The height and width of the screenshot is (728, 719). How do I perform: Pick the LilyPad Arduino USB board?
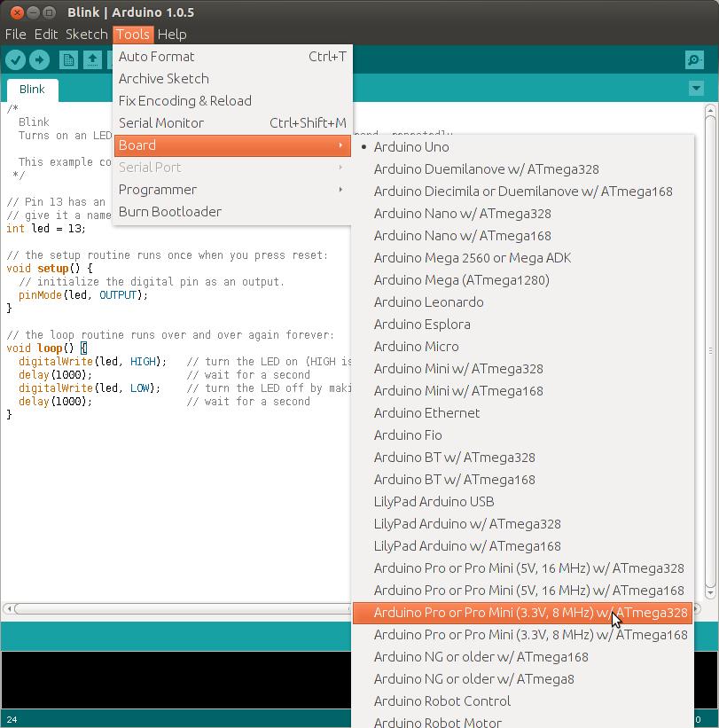[434, 502]
